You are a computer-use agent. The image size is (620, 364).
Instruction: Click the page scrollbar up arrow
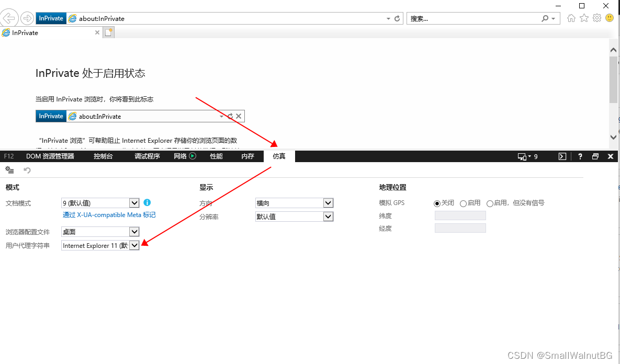(613, 50)
